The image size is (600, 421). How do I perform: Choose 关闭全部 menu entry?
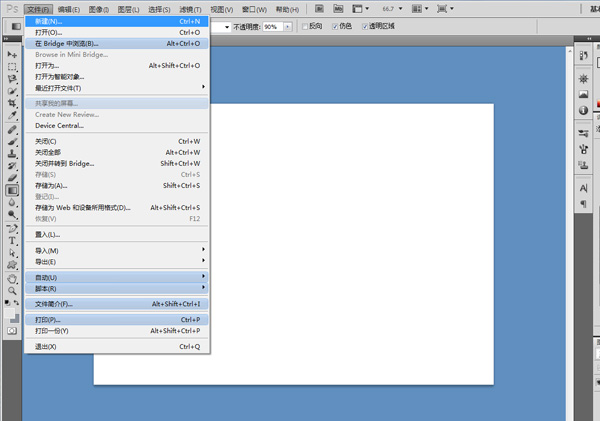click(117, 152)
